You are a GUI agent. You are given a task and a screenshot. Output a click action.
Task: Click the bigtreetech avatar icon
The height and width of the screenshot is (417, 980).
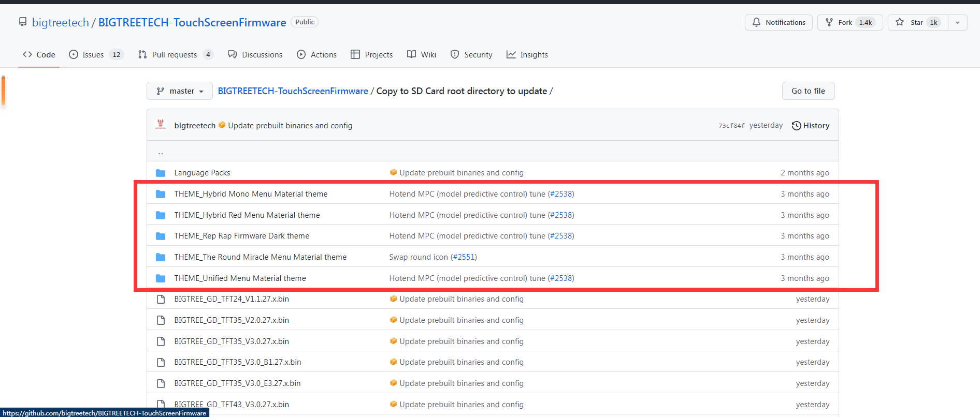click(161, 125)
